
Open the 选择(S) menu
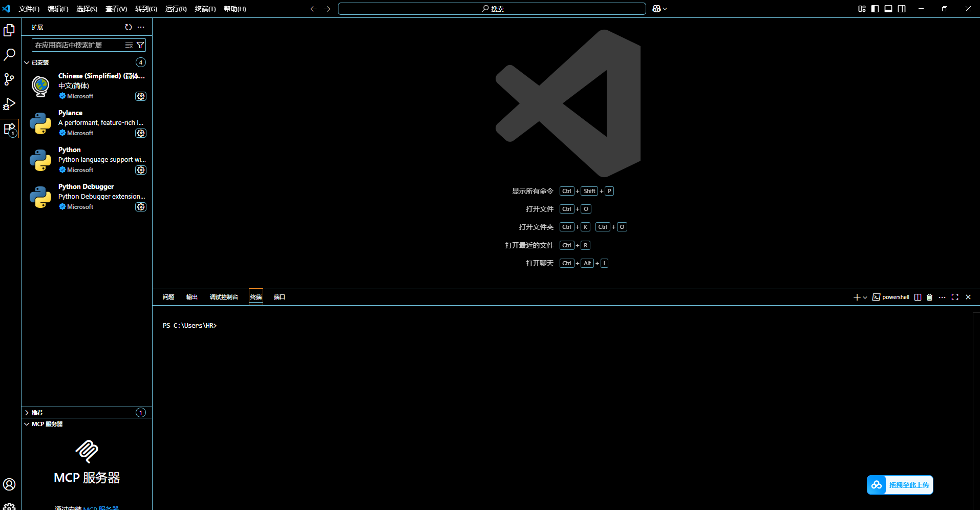pos(87,9)
